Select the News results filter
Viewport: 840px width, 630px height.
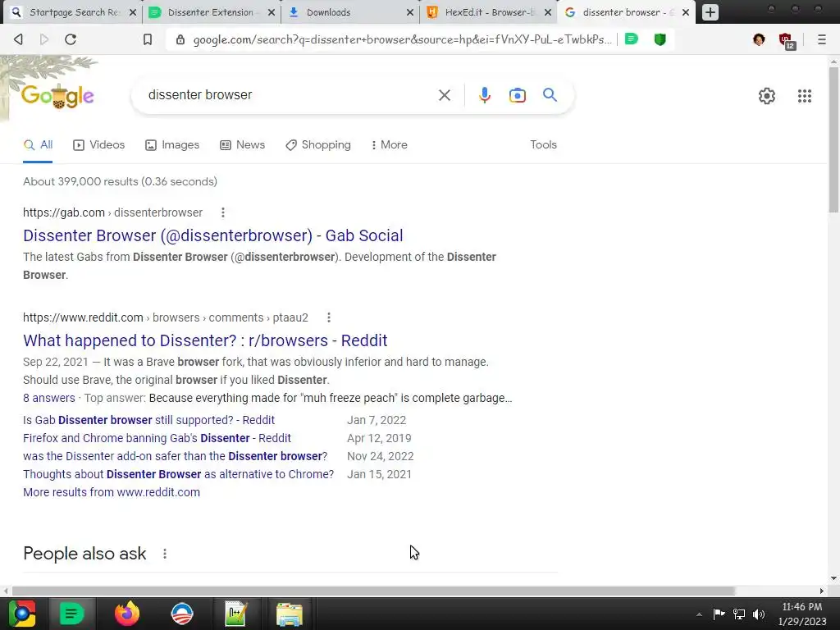click(243, 144)
